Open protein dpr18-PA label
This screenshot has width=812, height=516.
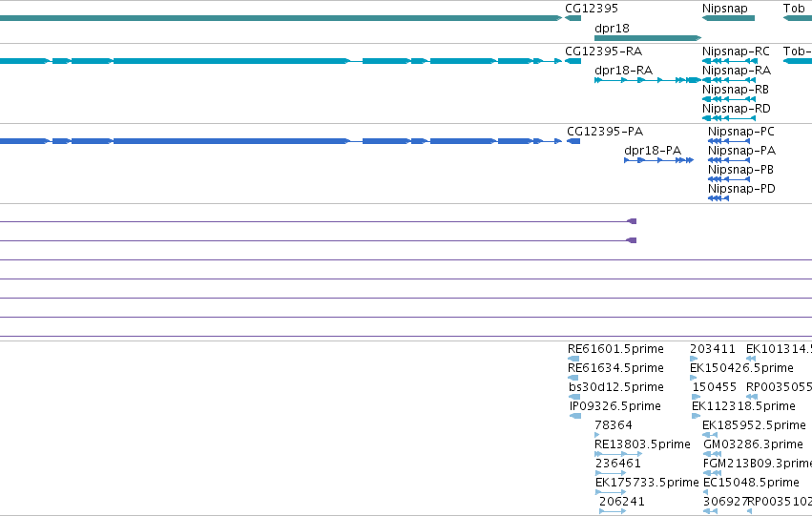coord(653,151)
